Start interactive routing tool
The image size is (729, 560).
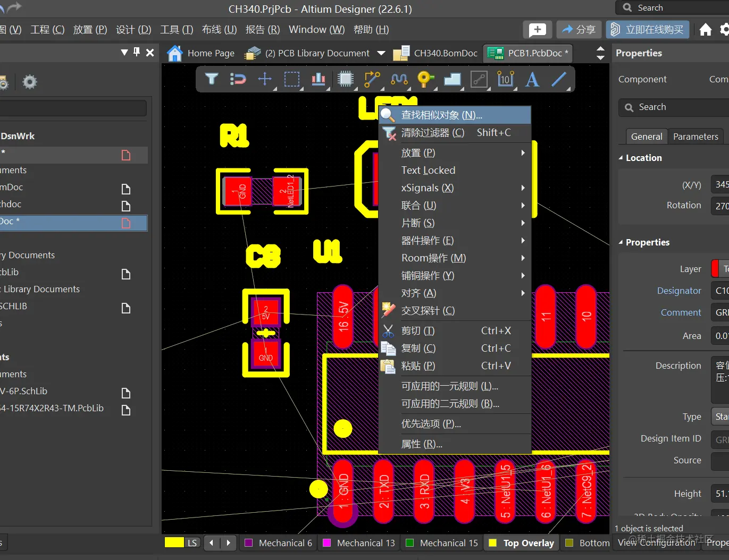pyautogui.click(x=372, y=79)
